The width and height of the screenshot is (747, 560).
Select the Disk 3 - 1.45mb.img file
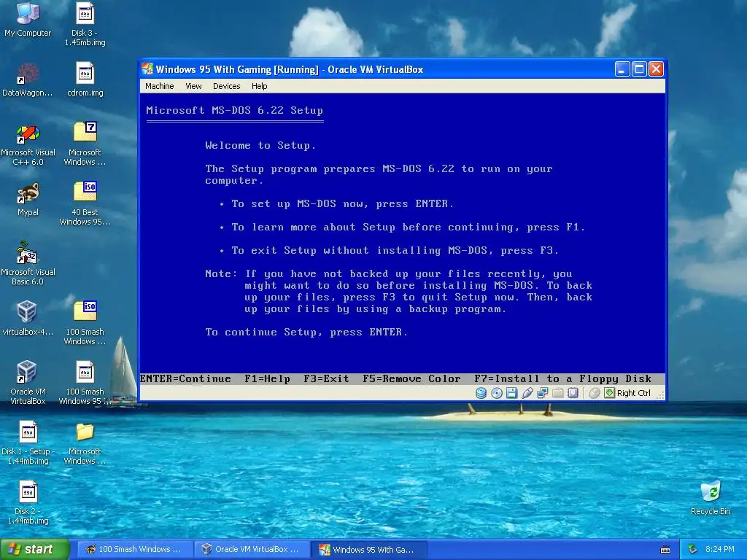coord(85,24)
